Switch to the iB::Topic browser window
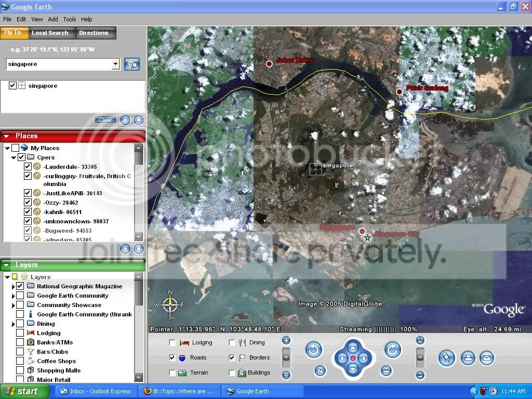 click(x=179, y=391)
